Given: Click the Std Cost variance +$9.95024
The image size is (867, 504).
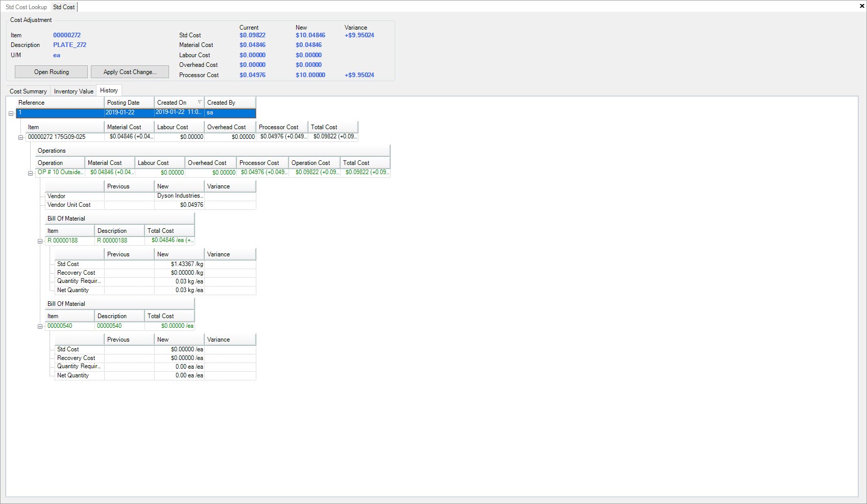Looking at the screenshot, I should 359,35.
